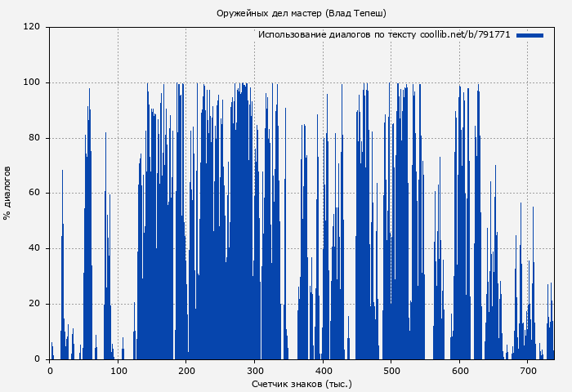Image resolution: width=572 pixels, height=392 pixels.
Task: Click the x-axis tick label 600
Action: click(x=459, y=371)
